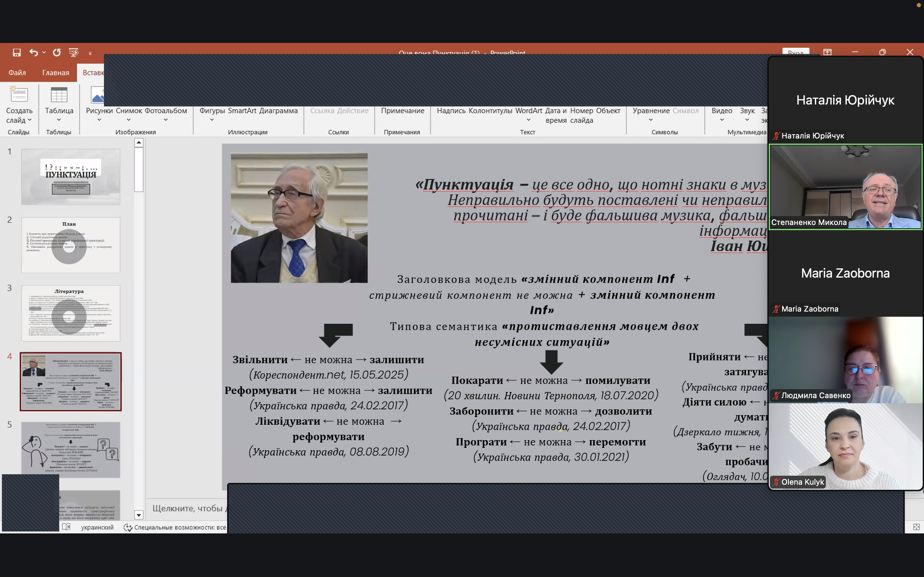
Task: Open the Undo history dropdown arrow
Action: (x=44, y=53)
